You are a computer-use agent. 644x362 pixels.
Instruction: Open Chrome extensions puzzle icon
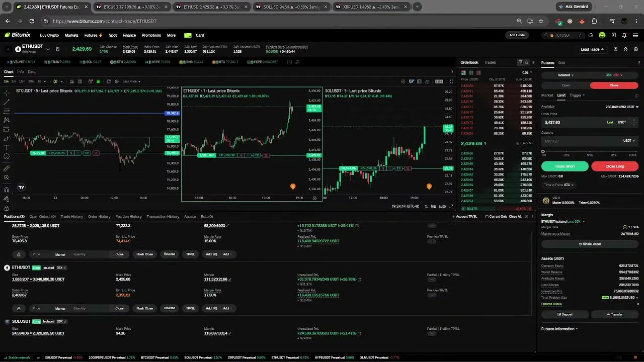click(594, 21)
